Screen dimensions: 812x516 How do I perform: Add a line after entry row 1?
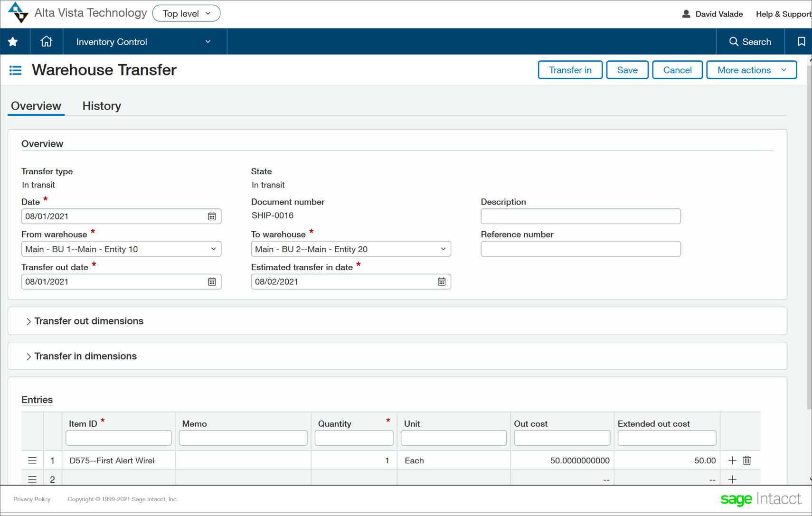[x=732, y=460]
